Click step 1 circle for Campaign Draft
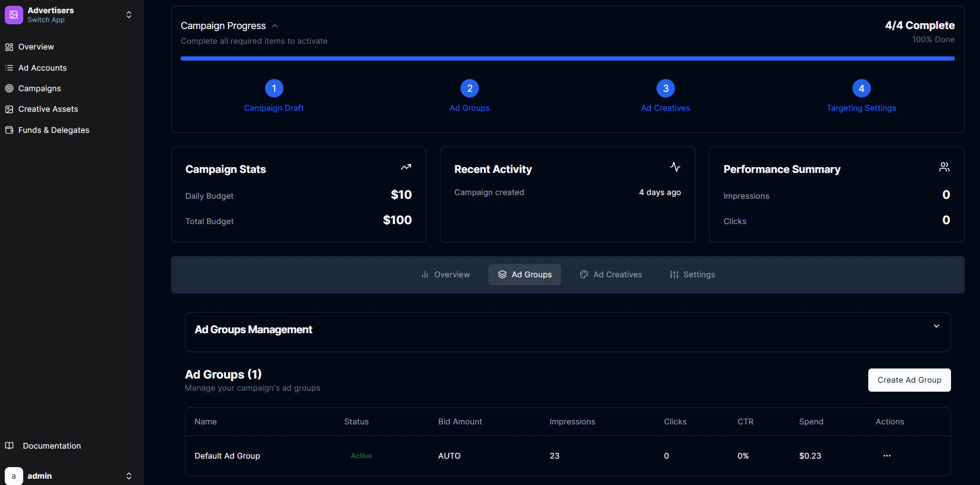 (274, 89)
